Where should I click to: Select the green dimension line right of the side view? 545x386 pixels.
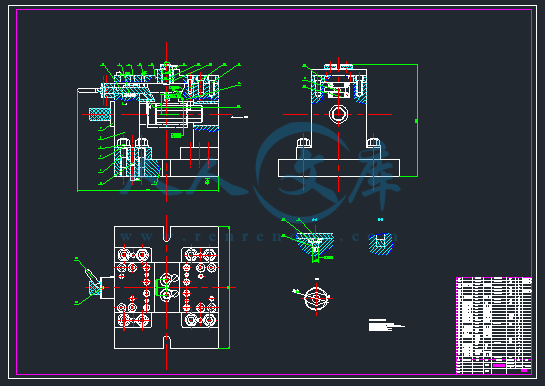(417, 121)
